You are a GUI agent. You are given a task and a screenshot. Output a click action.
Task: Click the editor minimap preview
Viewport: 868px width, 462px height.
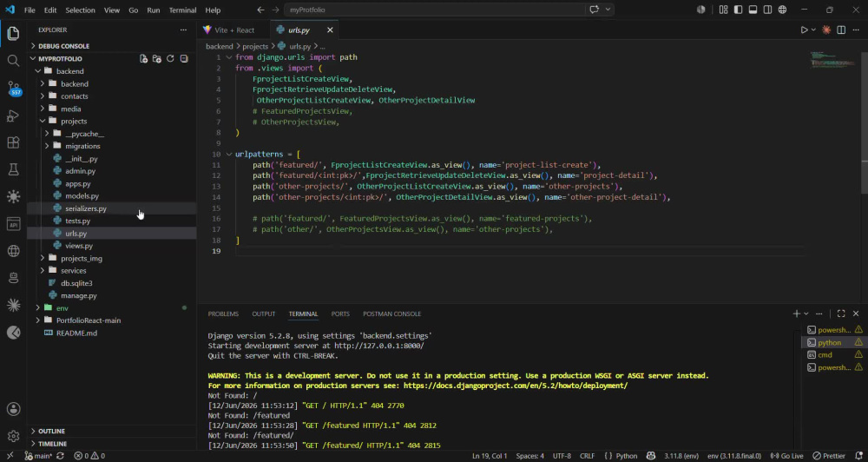point(833,60)
